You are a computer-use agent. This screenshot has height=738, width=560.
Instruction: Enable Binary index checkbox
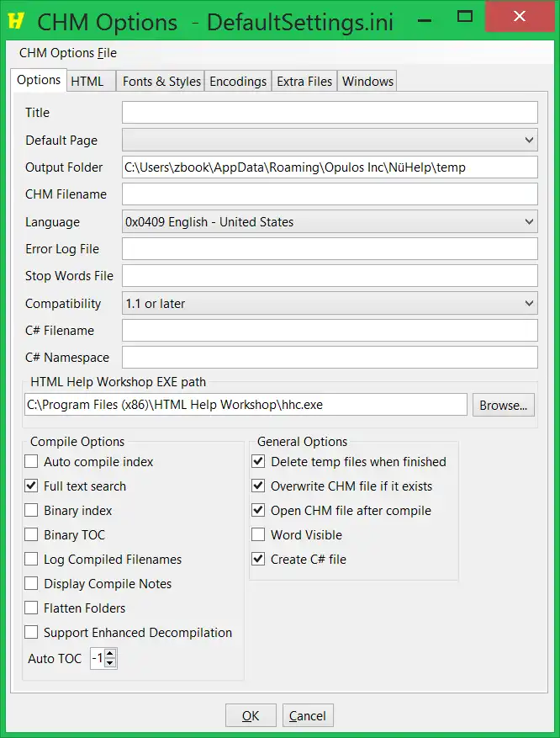(31, 510)
